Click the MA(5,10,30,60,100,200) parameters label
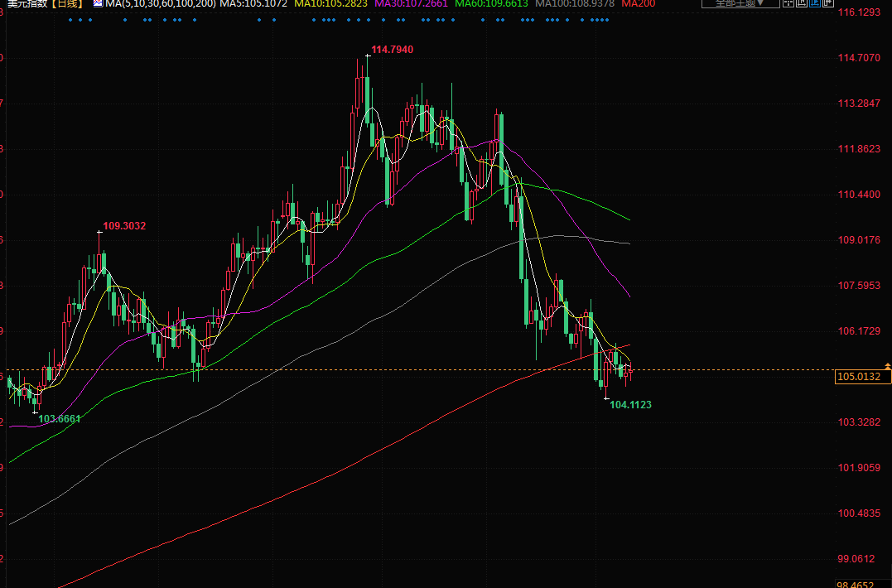Screen dimensions: 892x588 pyautogui.click(x=161, y=4)
